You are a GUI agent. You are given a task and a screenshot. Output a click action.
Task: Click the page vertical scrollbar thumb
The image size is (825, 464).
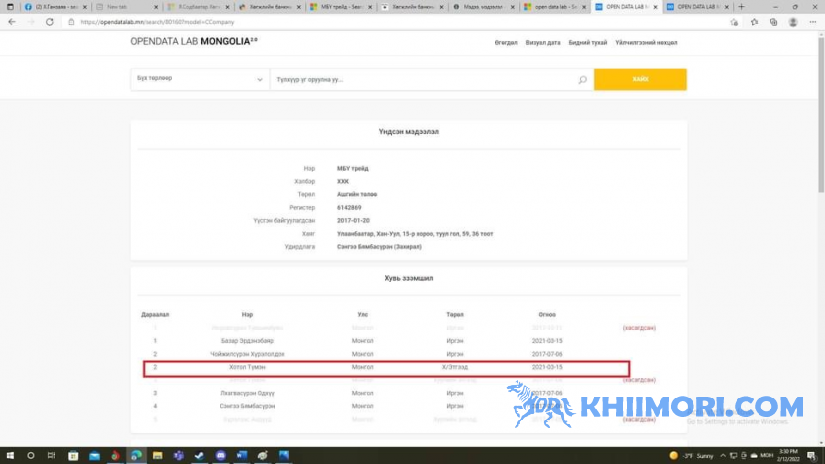(821, 114)
